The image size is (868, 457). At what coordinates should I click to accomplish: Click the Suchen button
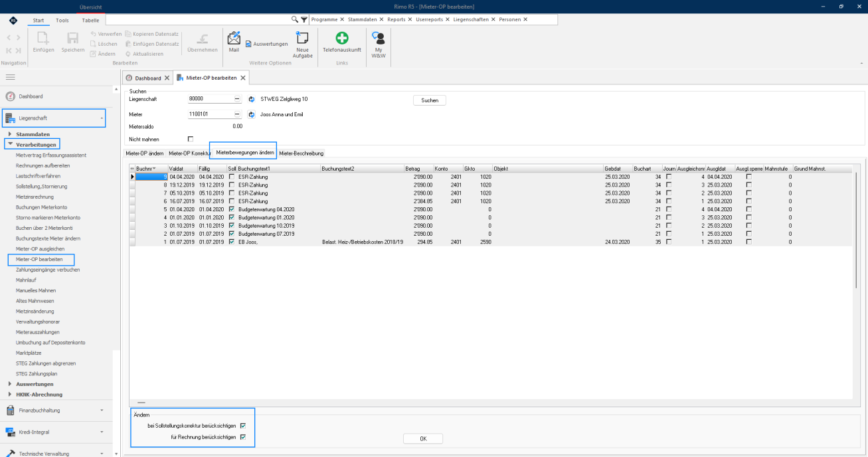point(430,100)
